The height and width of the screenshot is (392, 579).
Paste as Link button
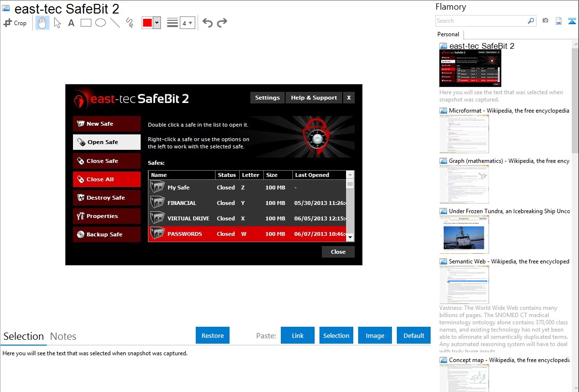coord(298,335)
